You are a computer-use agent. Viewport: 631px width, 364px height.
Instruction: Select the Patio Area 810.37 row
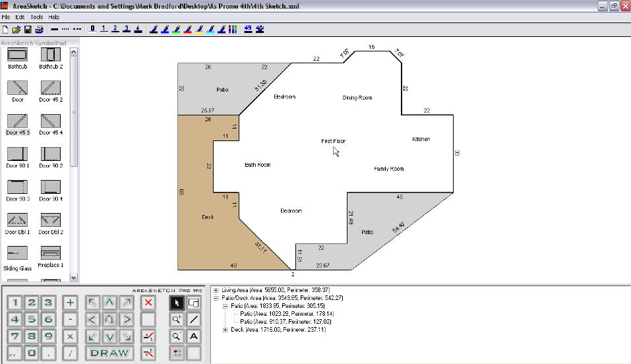(285, 322)
